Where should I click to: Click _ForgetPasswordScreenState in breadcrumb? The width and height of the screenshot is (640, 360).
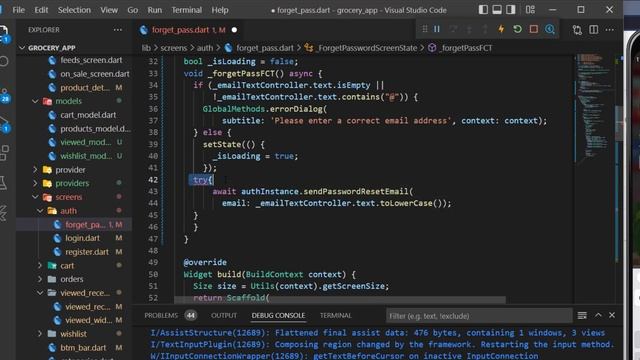pos(367,48)
